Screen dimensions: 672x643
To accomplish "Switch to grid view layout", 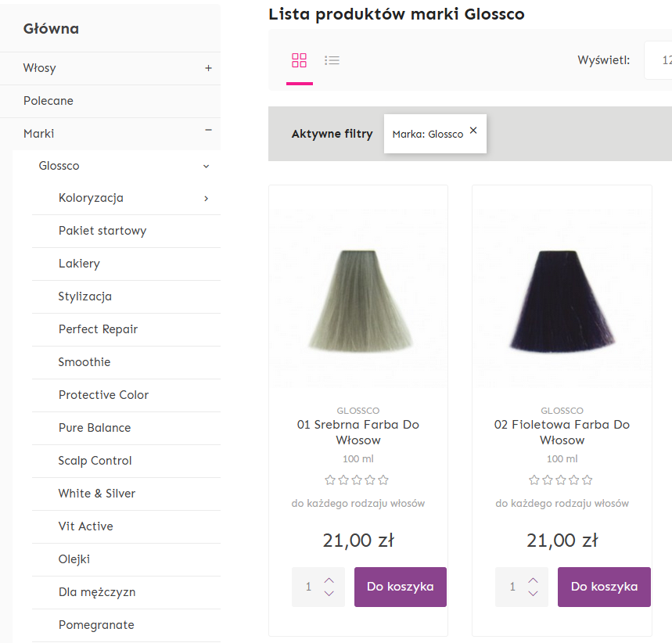I will pyautogui.click(x=299, y=60).
